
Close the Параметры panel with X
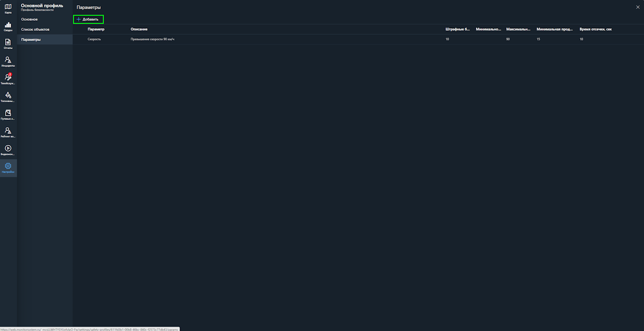pos(637,7)
